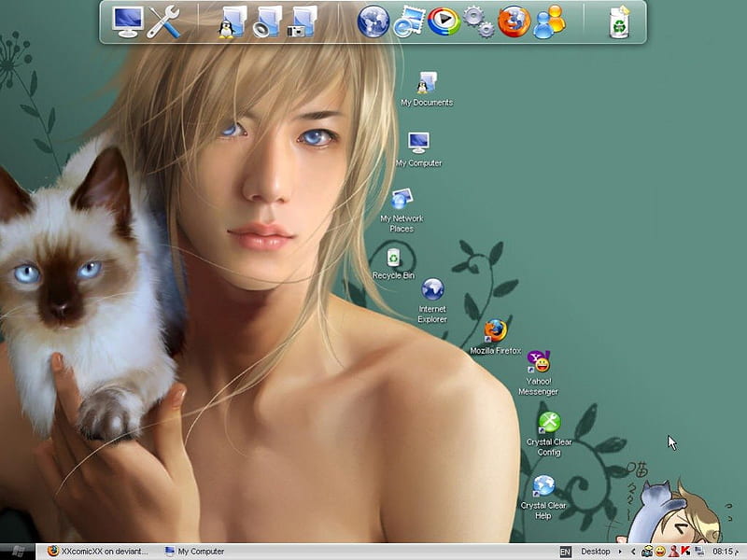The width and height of the screenshot is (747, 560).
Task: Switch to the XXcomicXX on deviant... taskbar window
Action: (x=98, y=552)
